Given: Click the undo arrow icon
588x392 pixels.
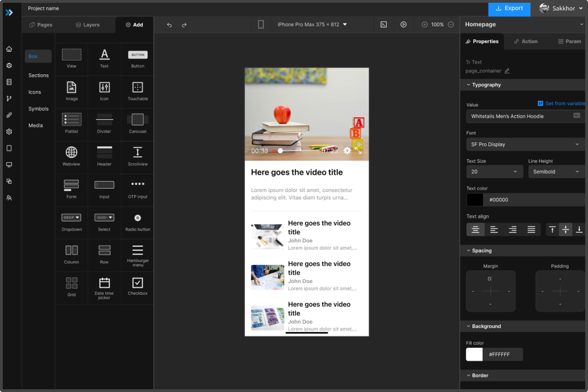Looking at the screenshot, I should tap(169, 25).
